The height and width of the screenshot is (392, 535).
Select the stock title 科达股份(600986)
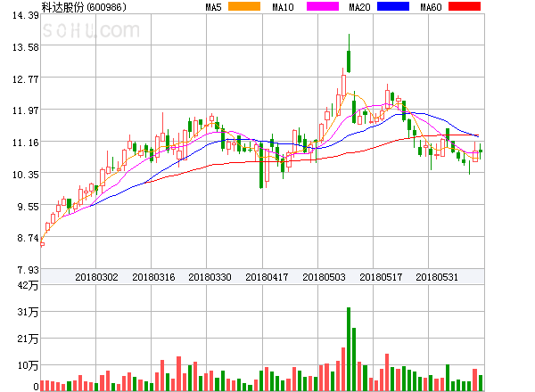coord(84,7)
